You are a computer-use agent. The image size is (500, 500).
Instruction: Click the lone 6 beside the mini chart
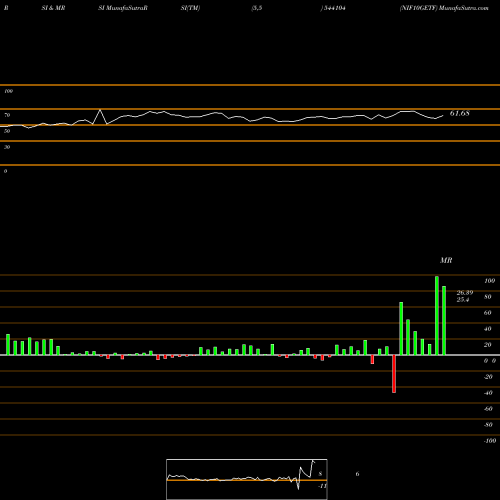[x=357, y=474]
